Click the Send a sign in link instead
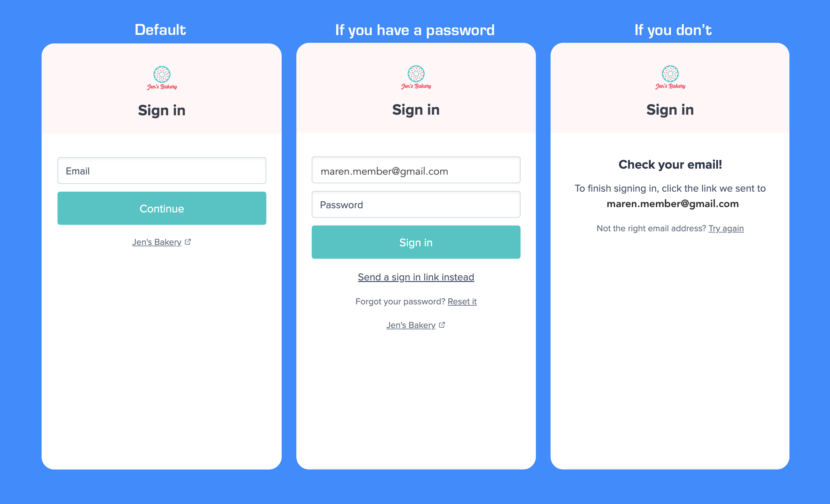 [x=415, y=276]
